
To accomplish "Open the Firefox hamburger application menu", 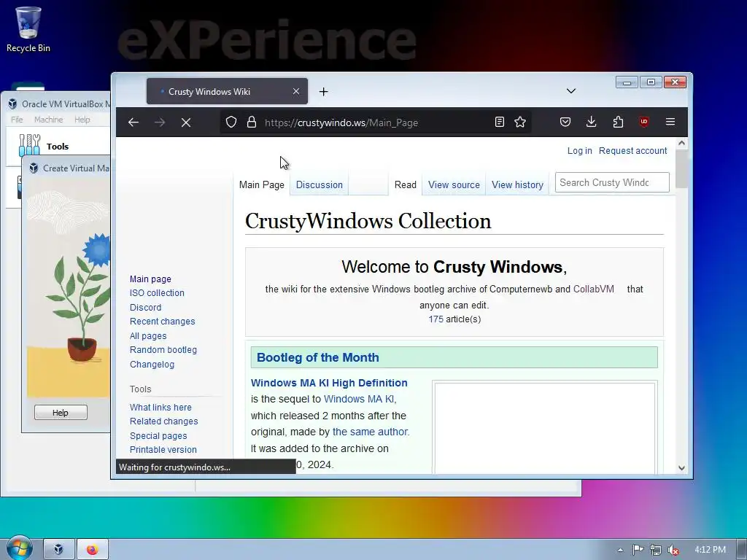I will [670, 122].
